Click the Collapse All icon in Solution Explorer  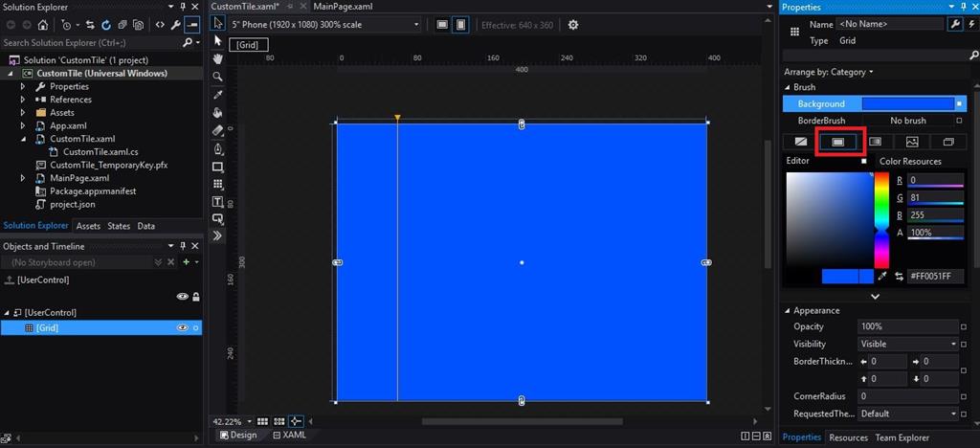coord(122,26)
